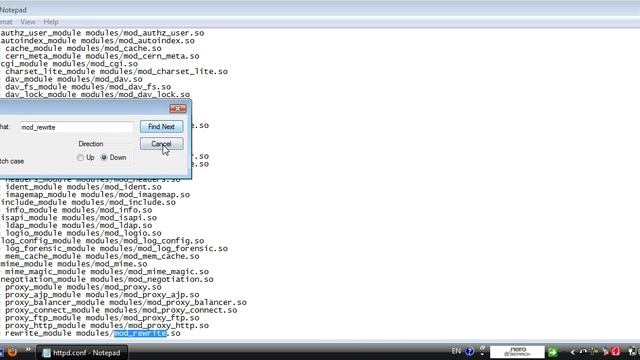Click Find Next in the Find dialog
The image size is (640, 360).
[161, 127]
